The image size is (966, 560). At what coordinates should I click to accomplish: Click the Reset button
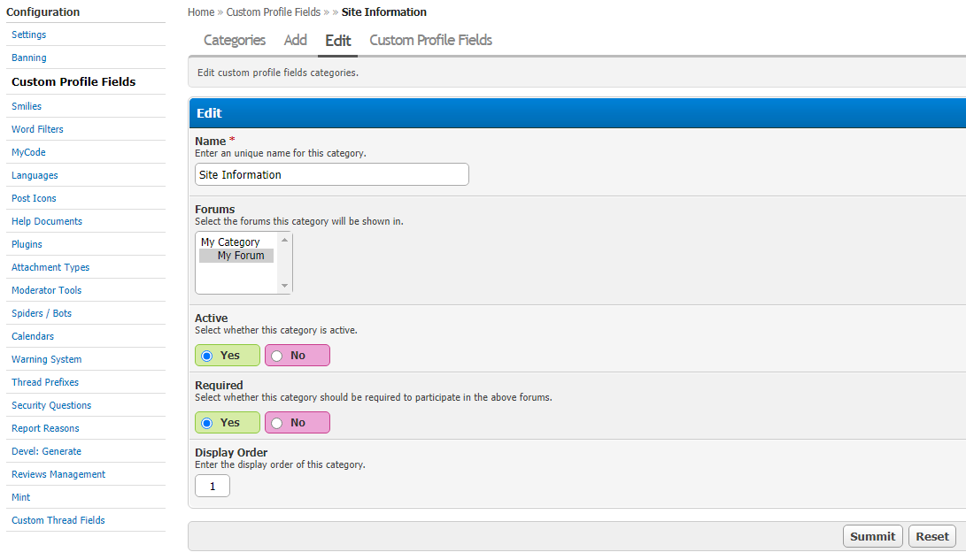point(932,536)
